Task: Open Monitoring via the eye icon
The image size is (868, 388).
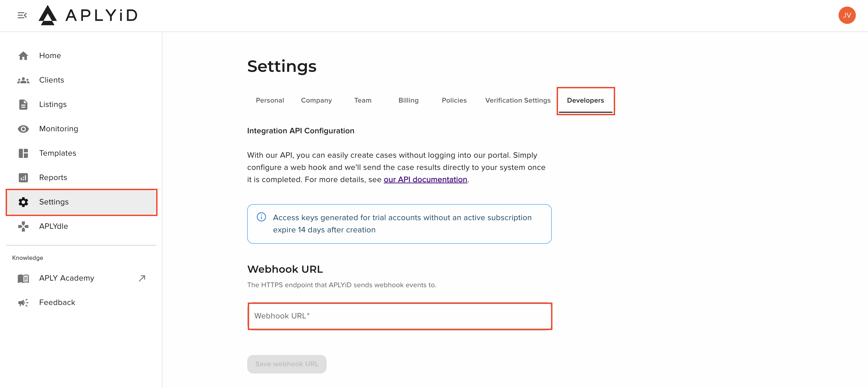Action: coord(23,129)
